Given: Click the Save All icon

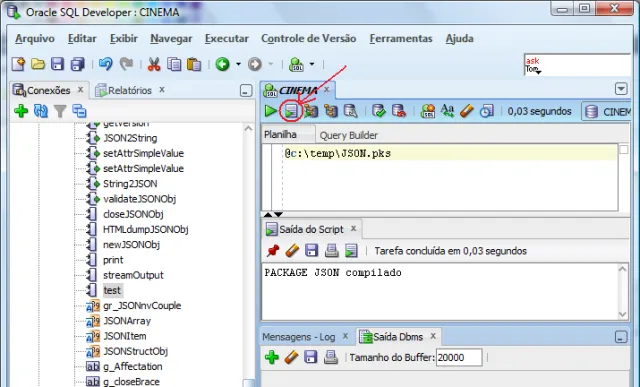Looking at the screenshot, I should point(77,64).
